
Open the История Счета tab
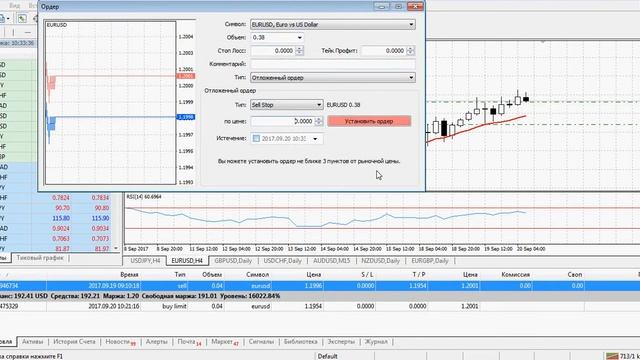tap(74, 342)
